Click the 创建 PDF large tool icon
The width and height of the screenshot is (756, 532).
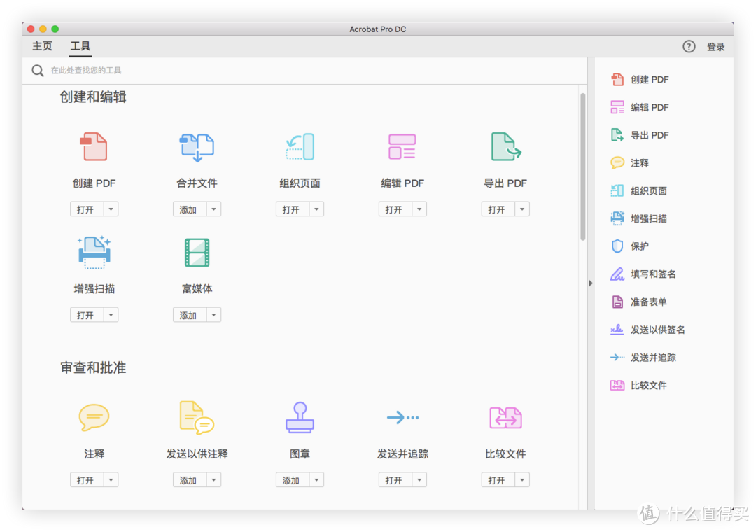(94, 146)
